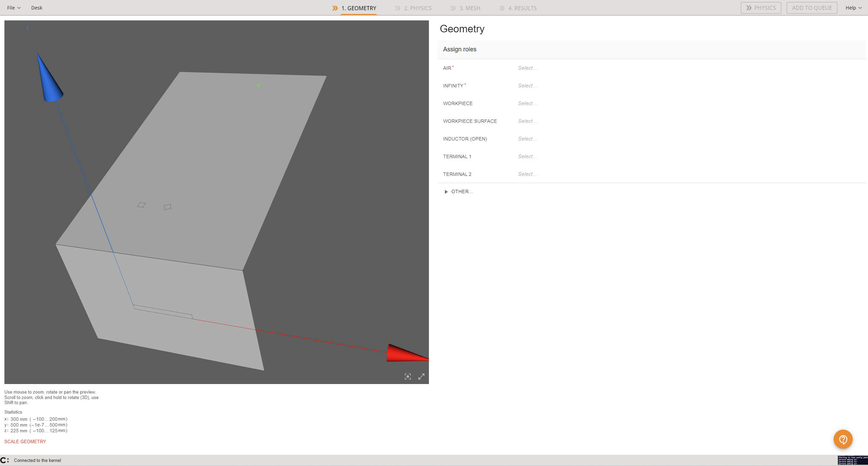Open the TERMINAL 1 Select dropdown
The height and width of the screenshot is (466, 868).
pyautogui.click(x=528, y=156)
